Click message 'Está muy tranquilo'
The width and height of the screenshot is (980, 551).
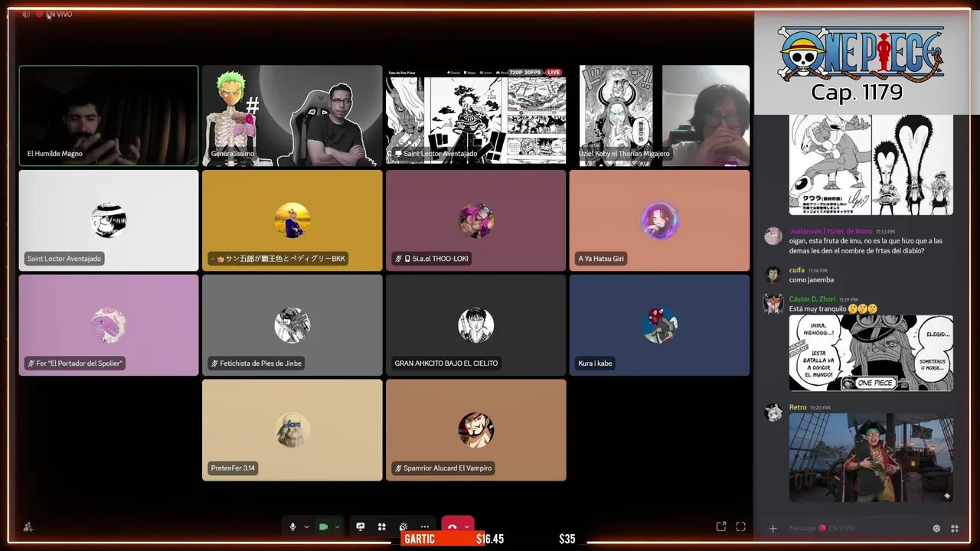[818, 309]
